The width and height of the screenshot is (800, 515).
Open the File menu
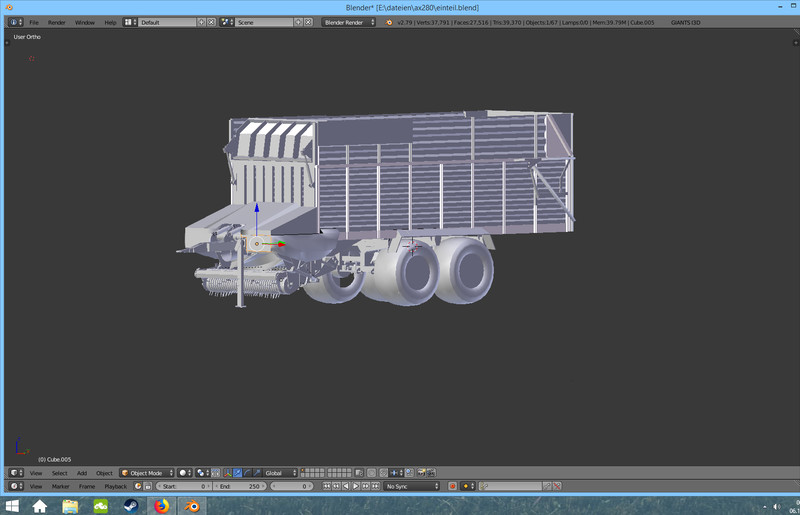point(34,22)
